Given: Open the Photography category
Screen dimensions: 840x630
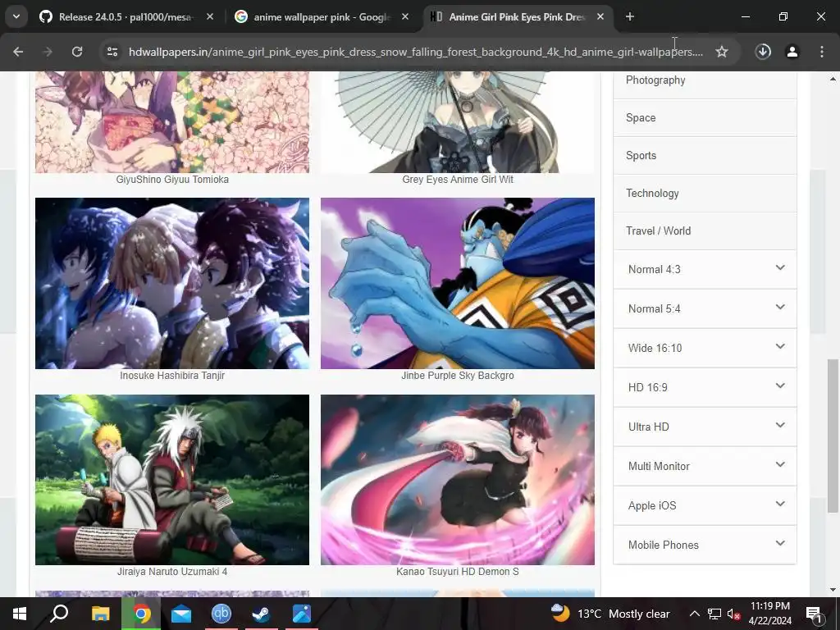Looking at the screenshot, I should click(705, 80).
